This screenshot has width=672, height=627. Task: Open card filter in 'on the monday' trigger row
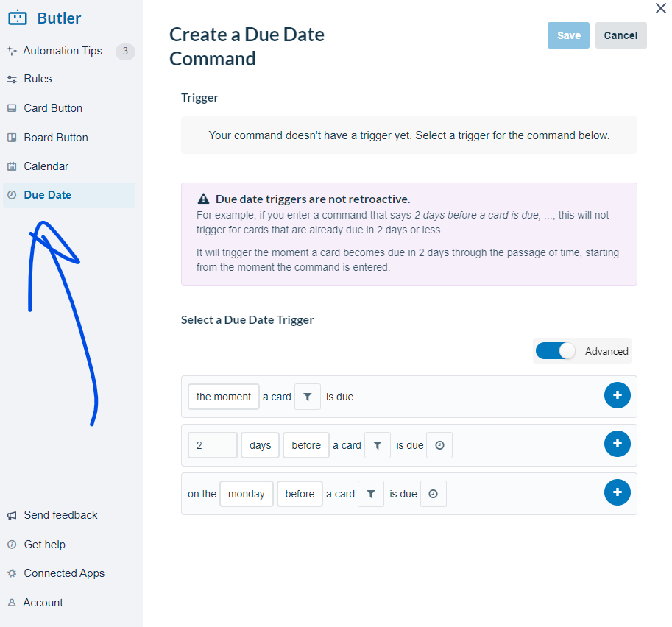tap(371, 494)
